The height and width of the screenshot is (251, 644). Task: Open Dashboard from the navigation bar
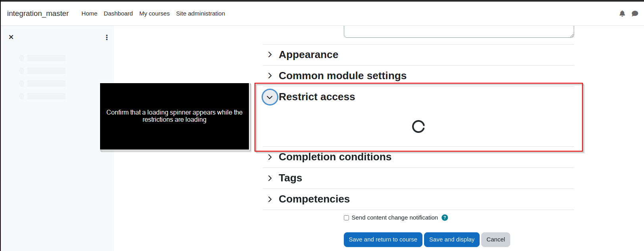[x=118, y=14]
